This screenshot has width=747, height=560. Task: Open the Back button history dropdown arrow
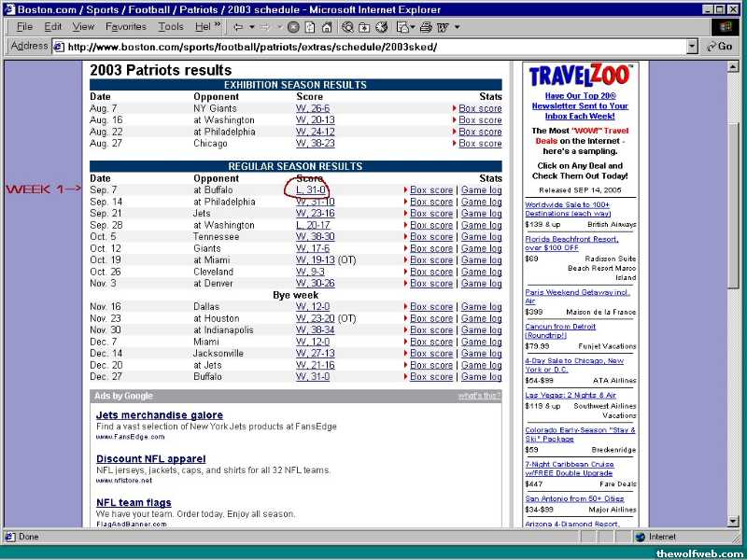[x=251, y=27]
